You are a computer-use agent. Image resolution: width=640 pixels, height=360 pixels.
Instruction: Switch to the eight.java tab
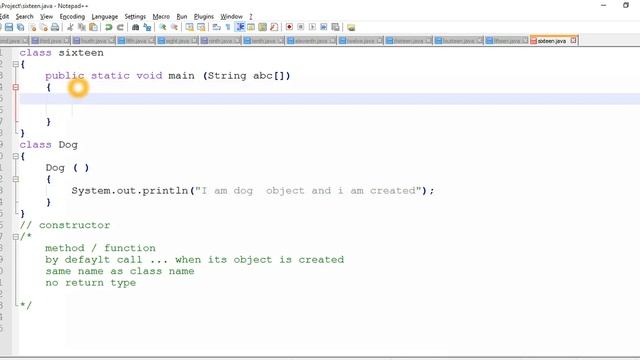(177, 41)
